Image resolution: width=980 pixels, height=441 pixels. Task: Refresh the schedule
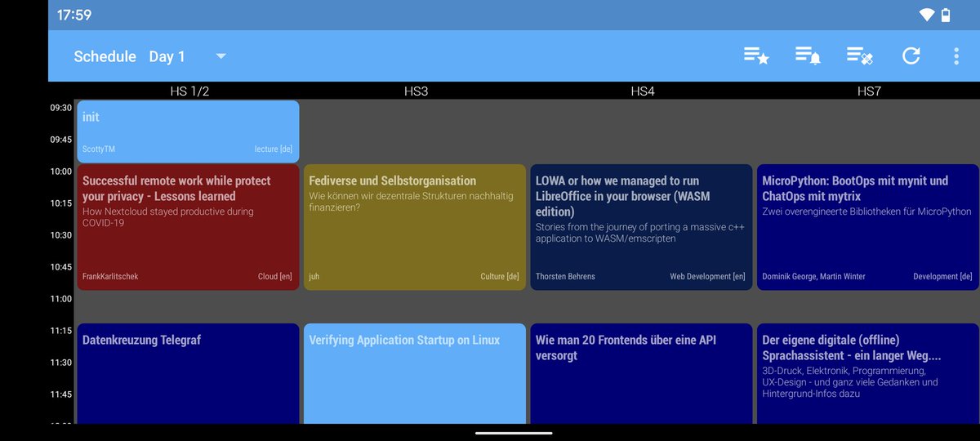[911, 56]
